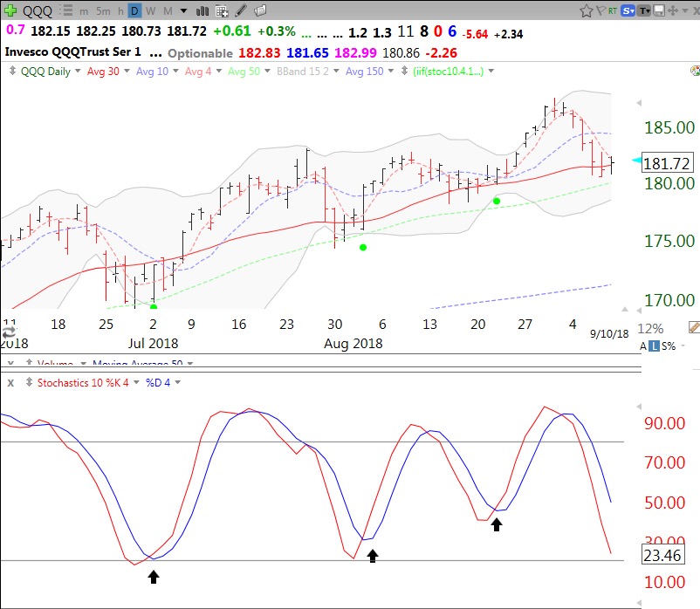Screen dimensions: 700x609
Task: Open the Avg 4 indicator dropdown
Action: point(219,71)
